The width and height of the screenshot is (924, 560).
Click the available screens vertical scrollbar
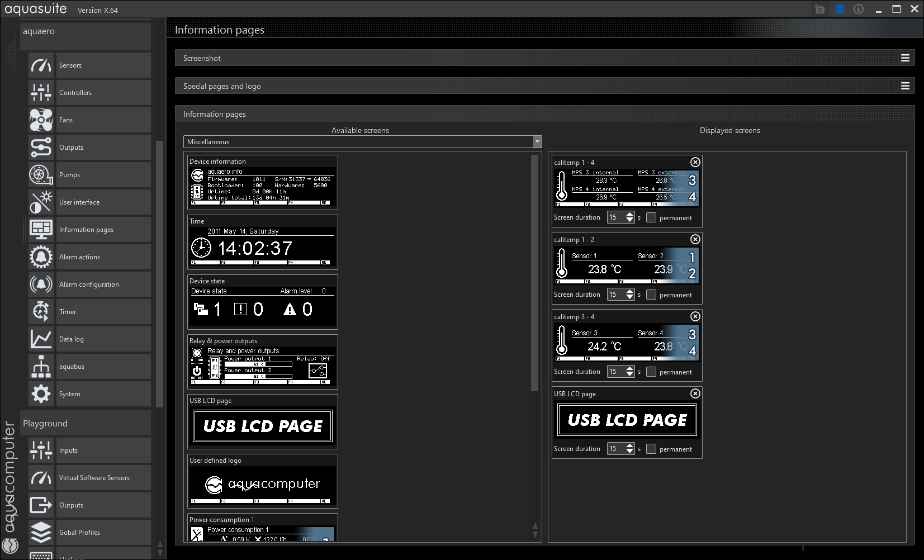(534, 274)
